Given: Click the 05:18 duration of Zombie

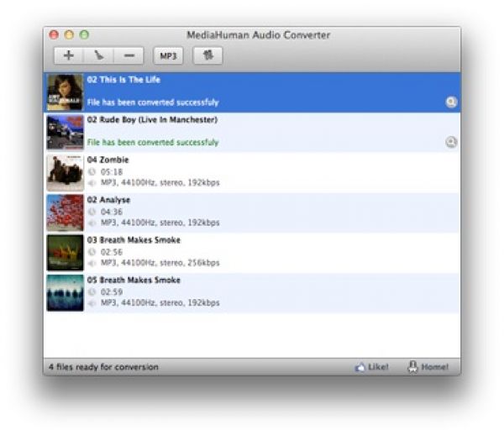Looking at the screenshot, I should [112, 172].
